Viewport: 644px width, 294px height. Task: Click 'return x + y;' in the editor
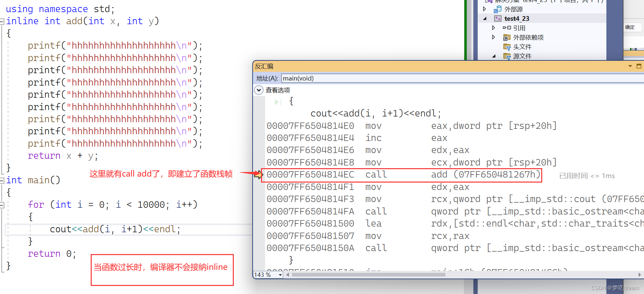click(x=63, y=156)
